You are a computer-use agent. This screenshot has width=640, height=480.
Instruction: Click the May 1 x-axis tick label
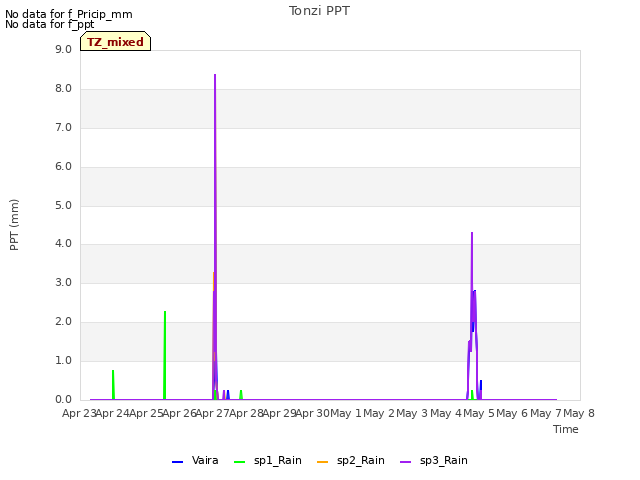pyautogui.click(x=346, y=413)
